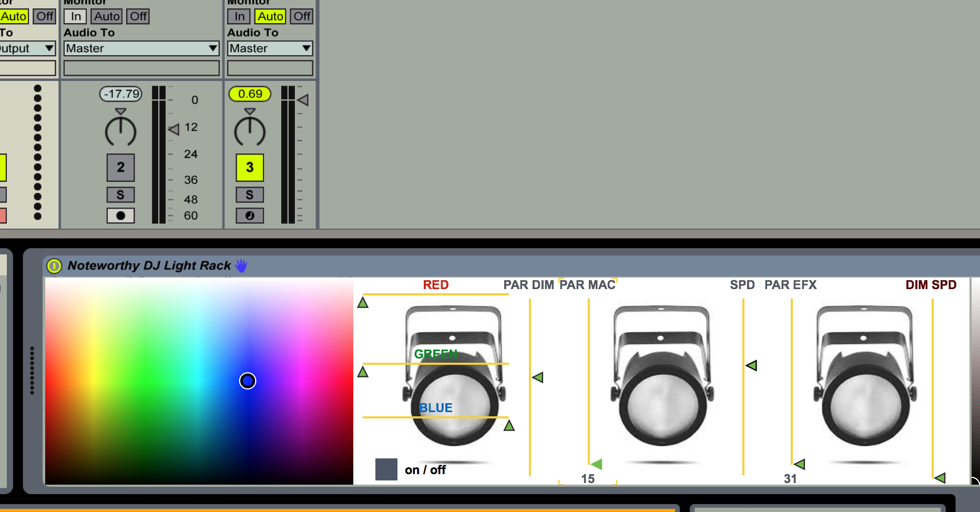Open the Audio To Master dropdown on track 3
Image resolution: width=980 pixels, height=512 pixels.
point(270,49)
